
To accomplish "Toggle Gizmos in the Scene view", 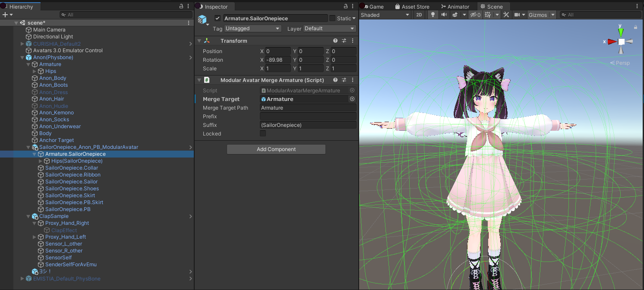I will pyautogui.click(x=538, y=15).
